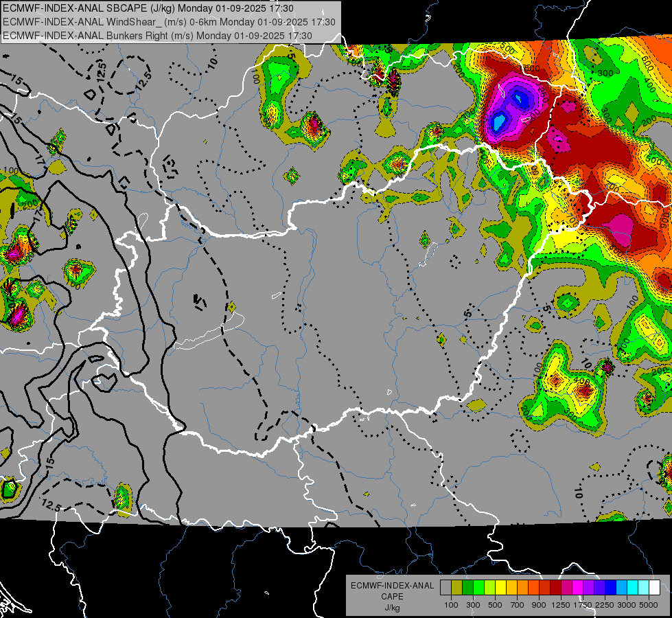The height and width of the screenshot is (618, 672).
Task: Select the gray swatch in the CAPE legend
Action: (445, 588)
